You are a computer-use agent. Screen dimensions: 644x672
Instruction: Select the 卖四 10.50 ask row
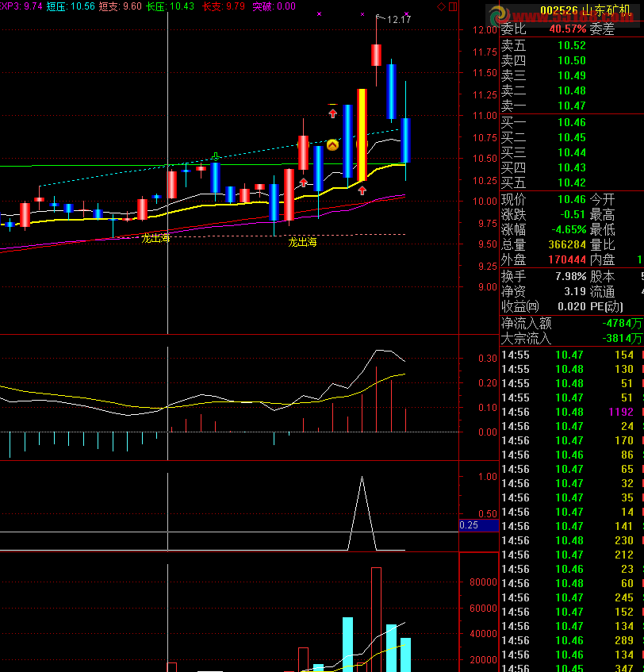coord(572,60)
